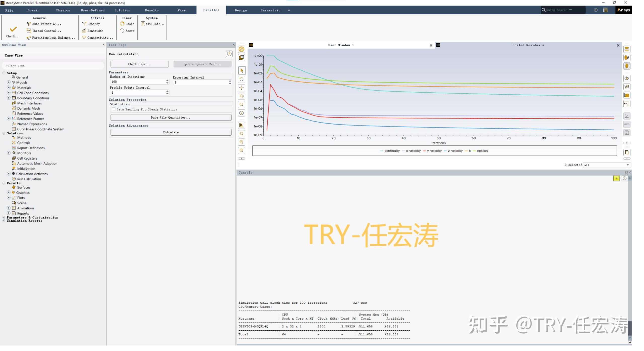Screen dimensions: 644x351
Task: Click the zoom-to-fit icon in graphics toolbar
Action: pos(242,134)
